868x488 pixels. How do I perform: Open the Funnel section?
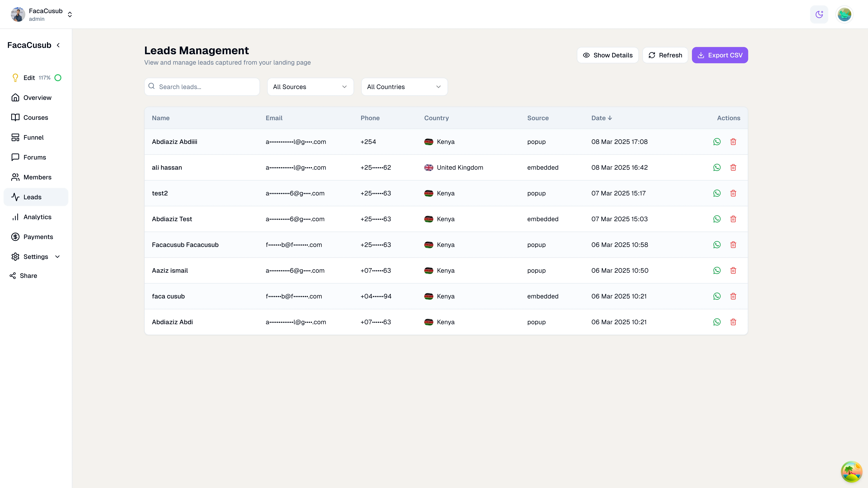pyautogui.click(x=36, y=137)
